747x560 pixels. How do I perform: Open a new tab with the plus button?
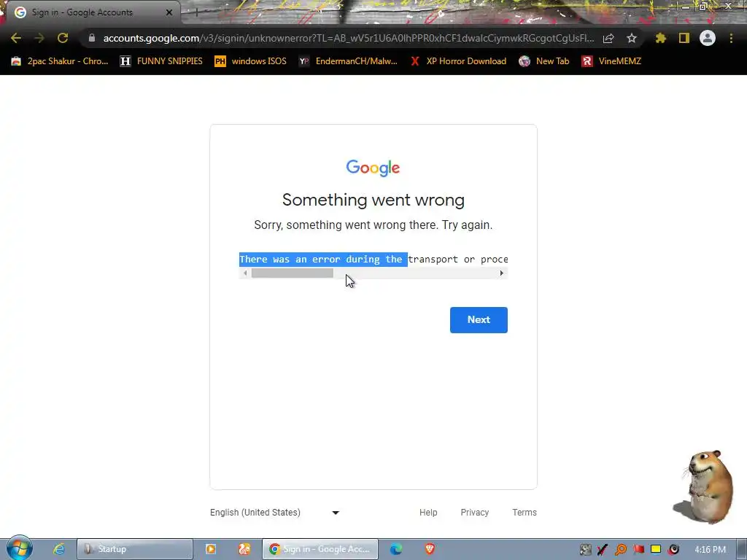click(x=196, y=13)
